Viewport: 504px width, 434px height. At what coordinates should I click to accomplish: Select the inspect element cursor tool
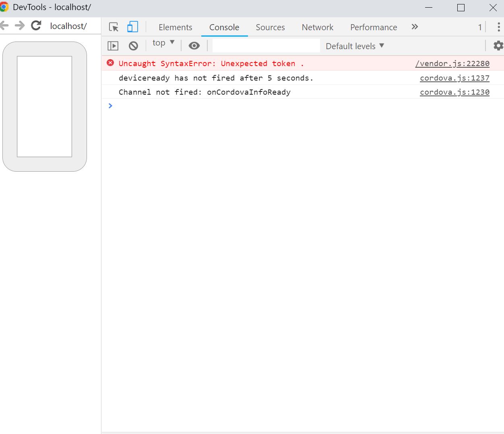coord(114,27)
